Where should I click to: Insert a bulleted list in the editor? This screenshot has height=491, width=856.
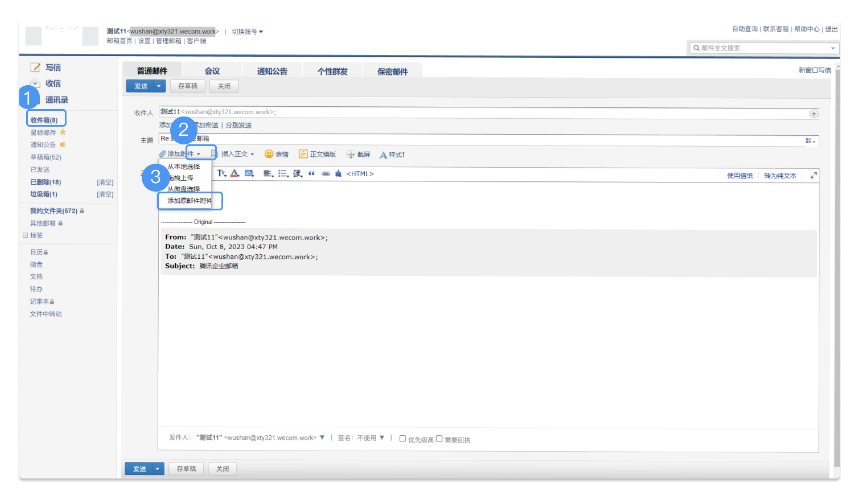(283, 173)
